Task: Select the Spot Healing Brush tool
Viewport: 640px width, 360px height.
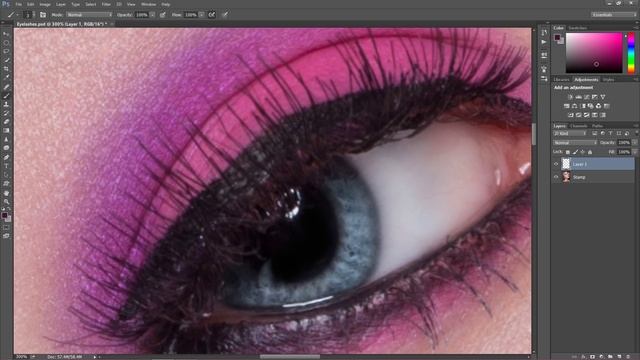Action: [x=6, y=87]
